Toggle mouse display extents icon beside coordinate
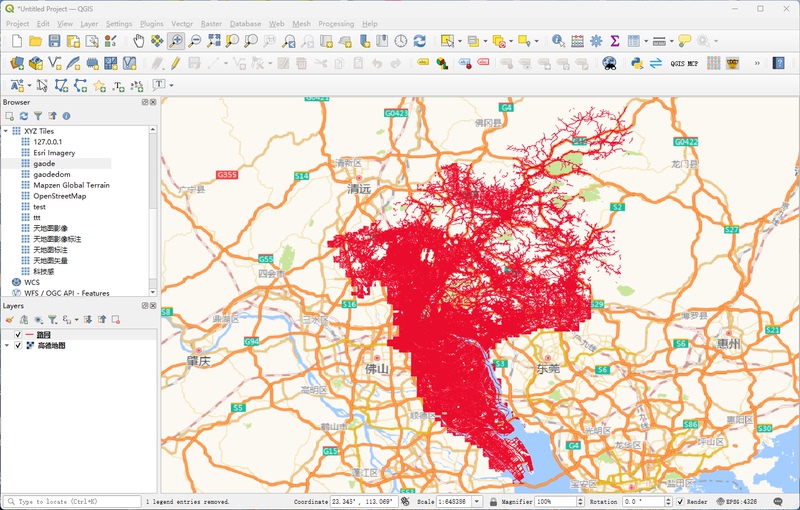The image size is (800, 510). click(x=405, y=501)
